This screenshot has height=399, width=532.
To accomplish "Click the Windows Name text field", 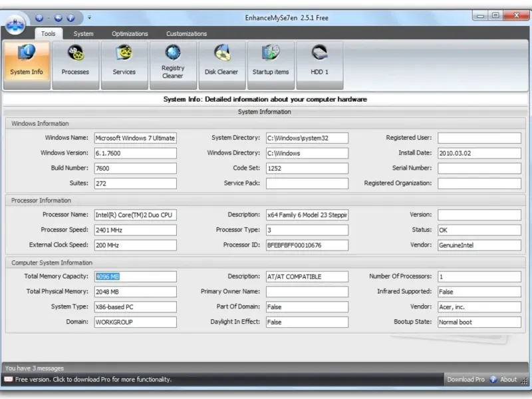I will point(135,138).
